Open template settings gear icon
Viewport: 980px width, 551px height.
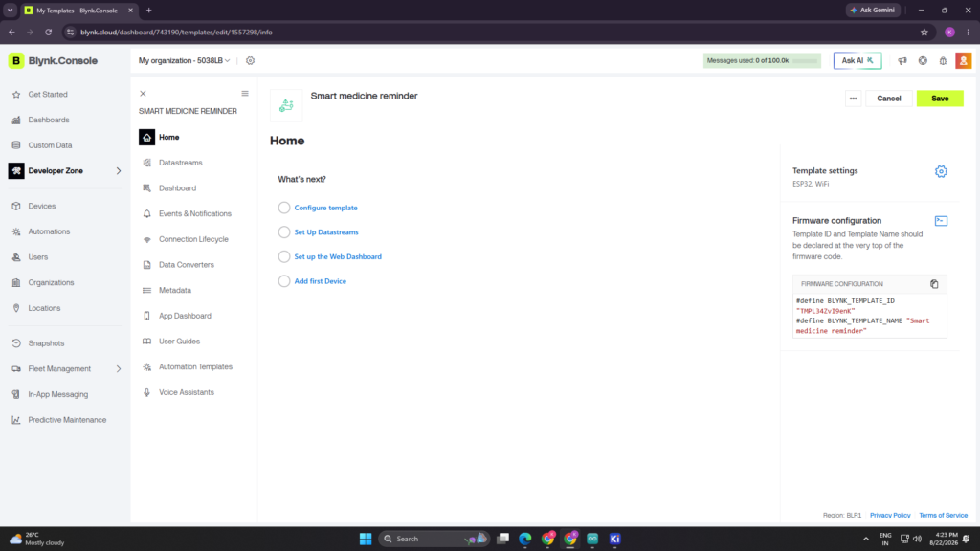coord(941,171)
